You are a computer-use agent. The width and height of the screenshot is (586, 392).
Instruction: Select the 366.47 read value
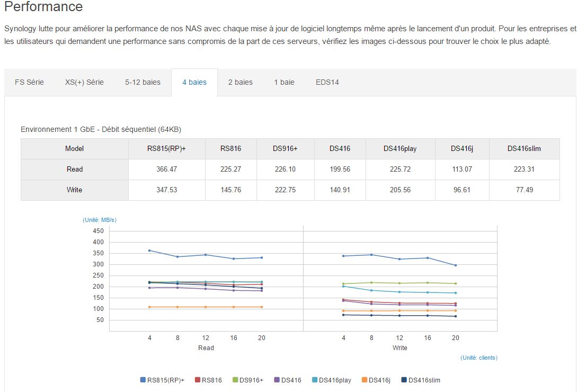coord(167,170)
